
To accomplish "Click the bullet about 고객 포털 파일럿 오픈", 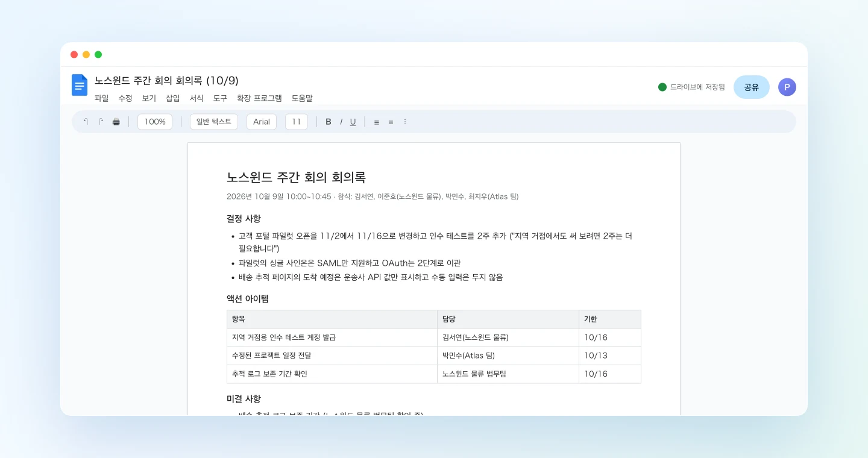I will pyautogui.click(x=435, y=242).
